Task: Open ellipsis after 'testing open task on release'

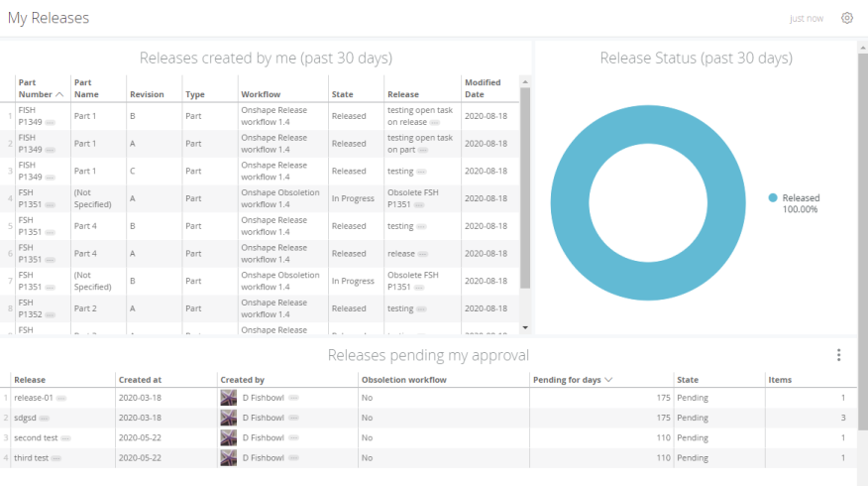Action: [435, 122]
